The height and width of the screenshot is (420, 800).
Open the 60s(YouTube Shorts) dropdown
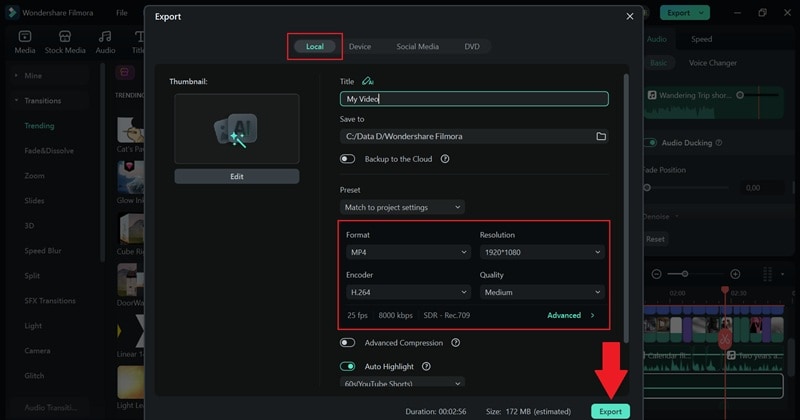(402, 383)
